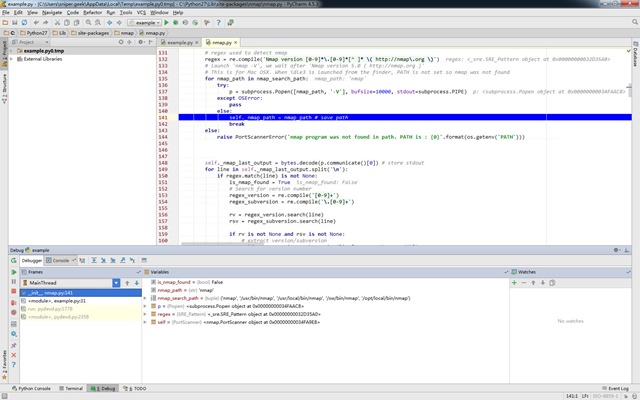Remove watch using the minus icon
Viewport: 640px width, 400px height.
pos(524,282)
